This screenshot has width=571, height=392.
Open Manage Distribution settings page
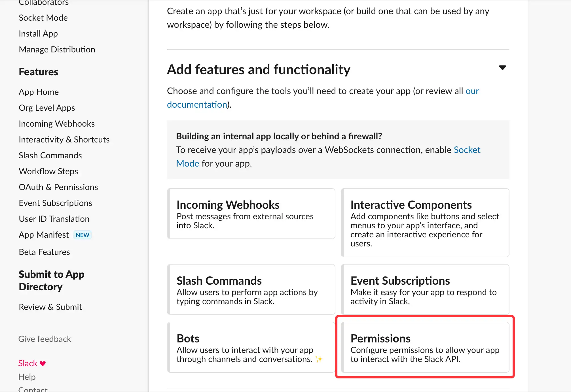click(x=57, y=50)
